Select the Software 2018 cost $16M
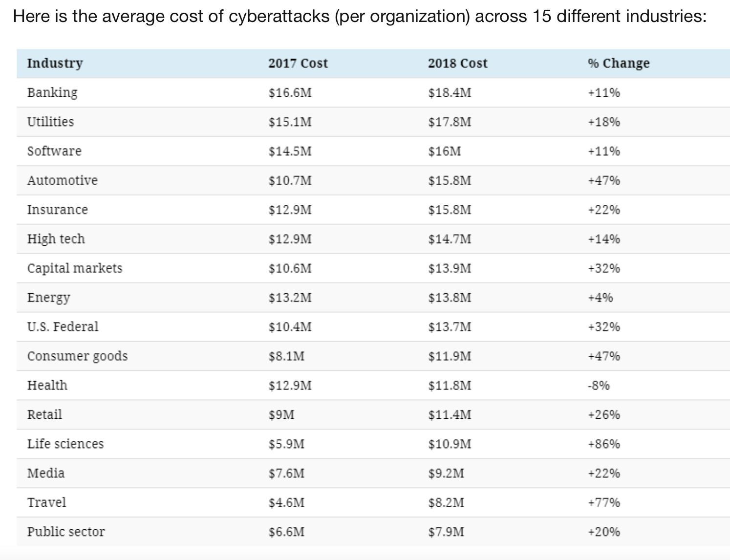The height and width of the screenshot is (560, 730). coord(444,151)
